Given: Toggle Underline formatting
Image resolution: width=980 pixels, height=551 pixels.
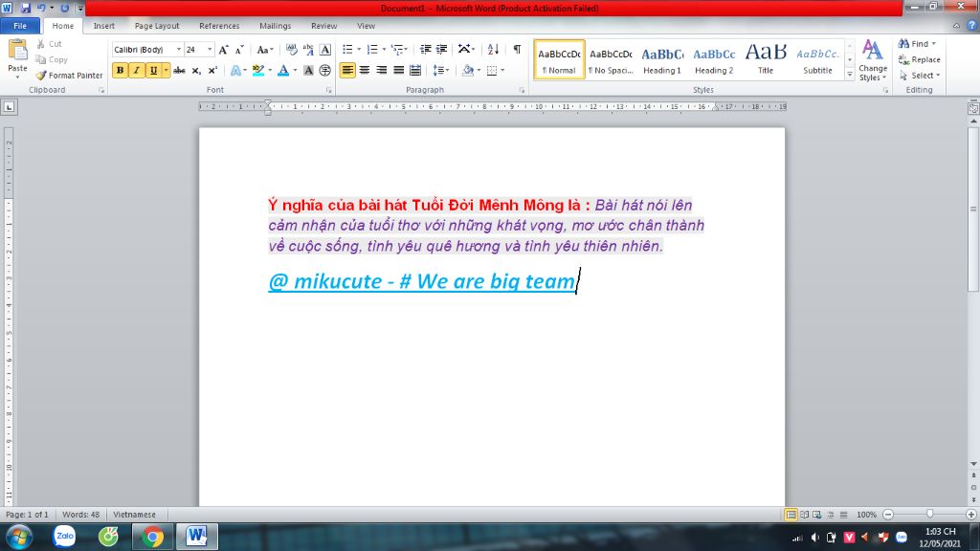Looking at the screenshot, I should [x=153, y=70].
